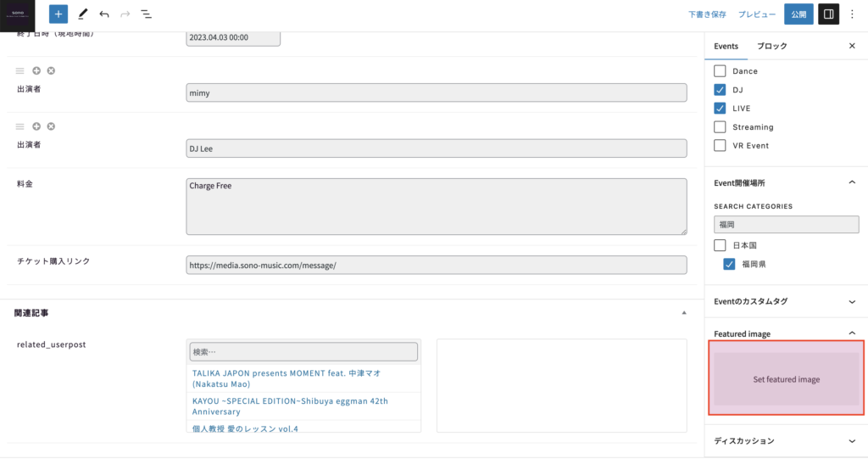Screen dimensions: 868x459
Task: Check the 日本国 location checkbox
Action: (720, 245)
